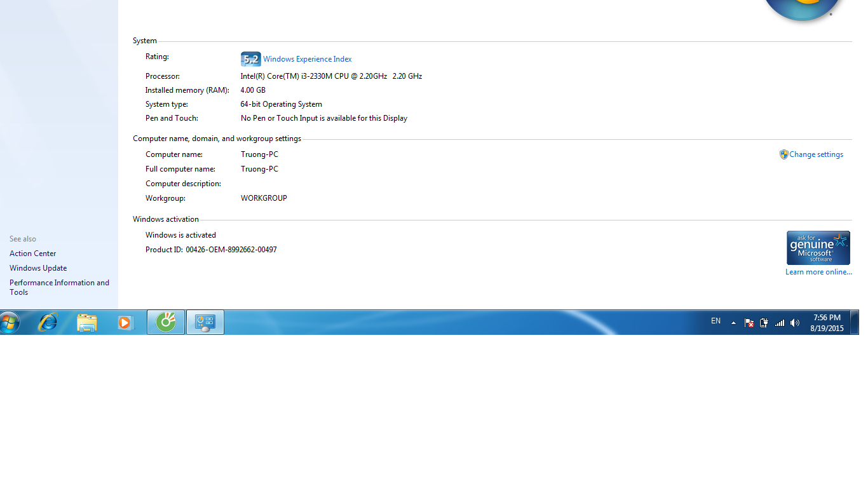Open the Windows Experience Index link
The image size is (868, 488).
coord(307,59)
